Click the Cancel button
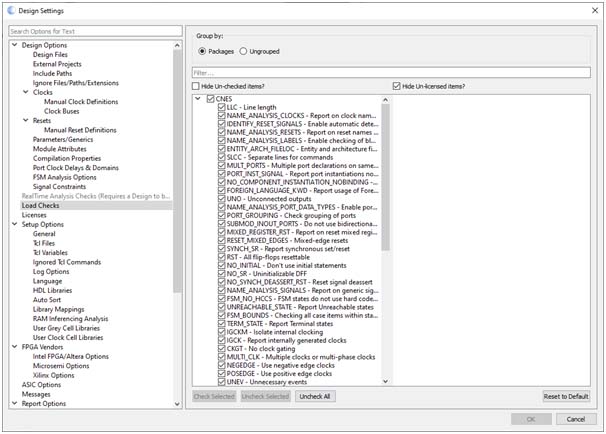 click(x=575, y=420)
